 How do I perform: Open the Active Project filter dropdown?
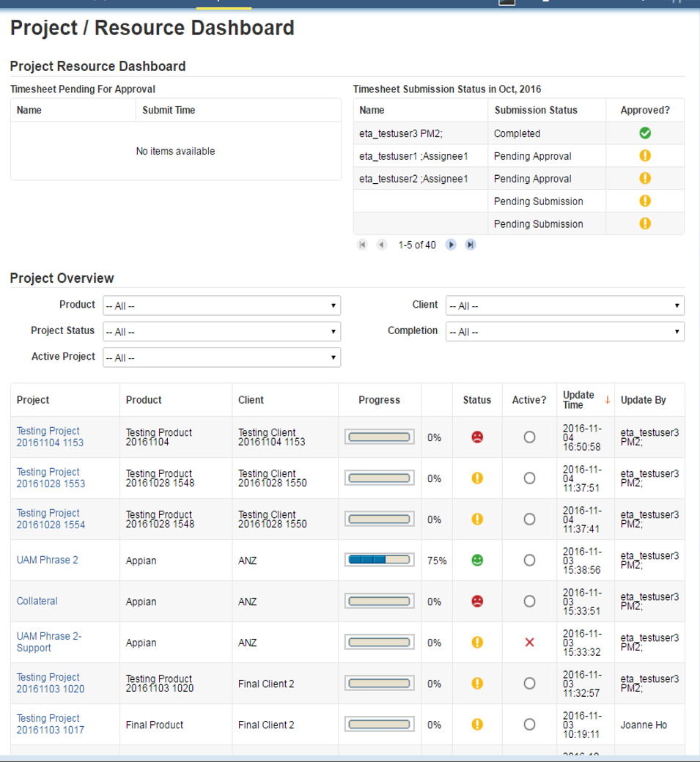221,358
